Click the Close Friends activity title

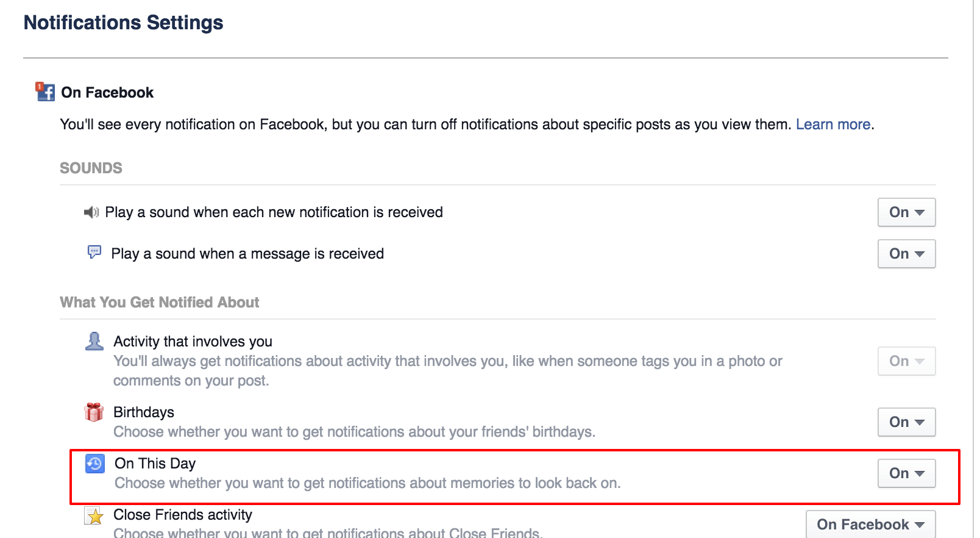(183, 515)
